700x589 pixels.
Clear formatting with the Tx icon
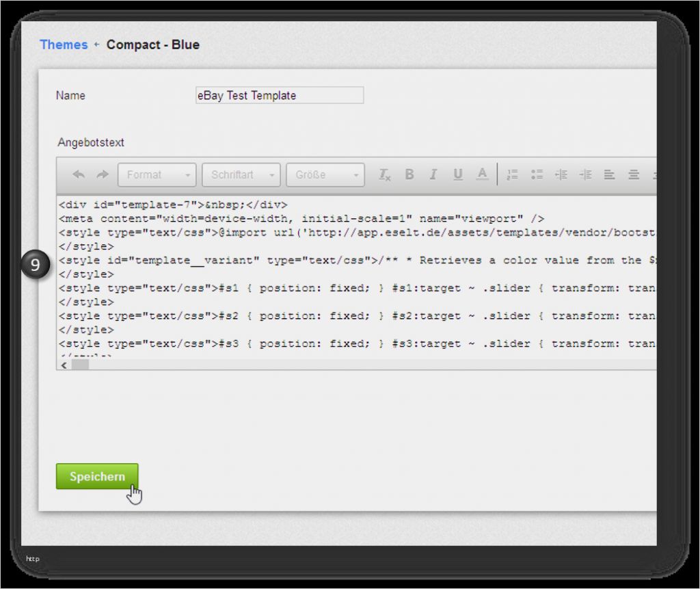[385, 174]
